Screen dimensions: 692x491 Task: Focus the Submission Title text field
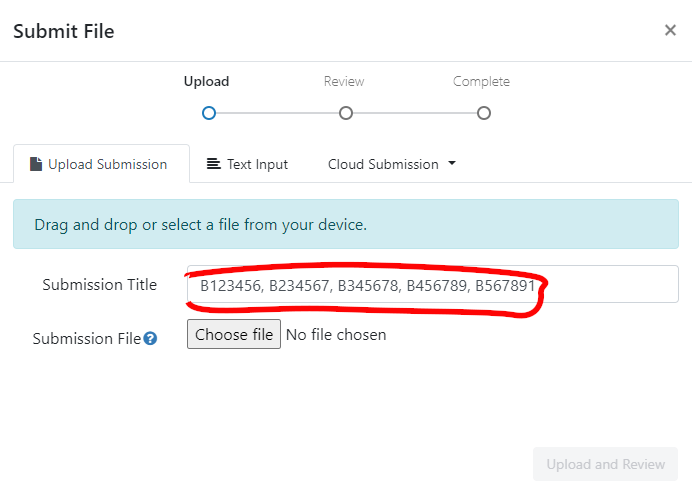click(432, 284)
